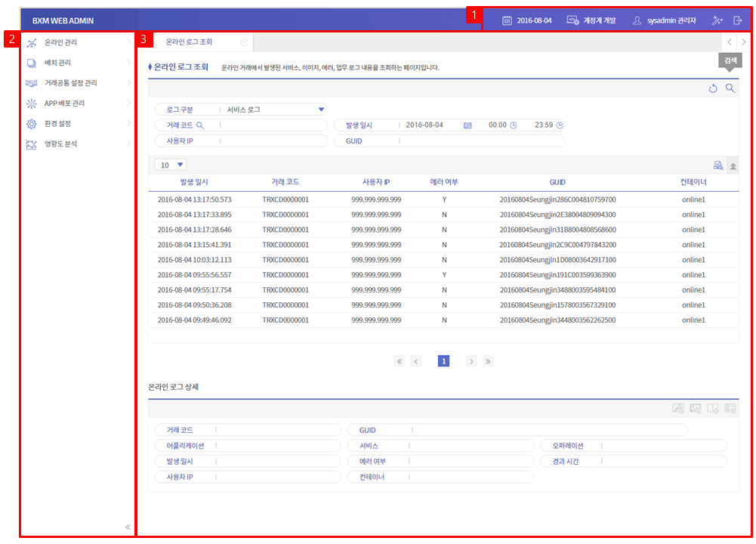Expand the 영향도 분석 chevron
This screenshot has height=544, width=756.
coord(128,144)
